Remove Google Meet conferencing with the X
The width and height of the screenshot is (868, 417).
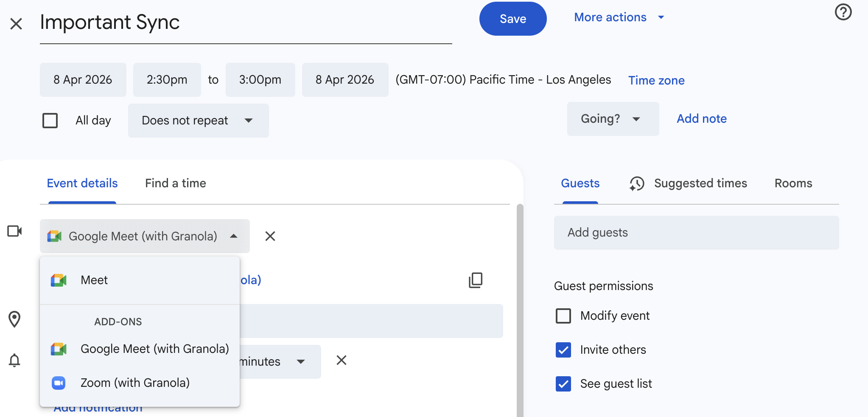(x=270, y=236)
